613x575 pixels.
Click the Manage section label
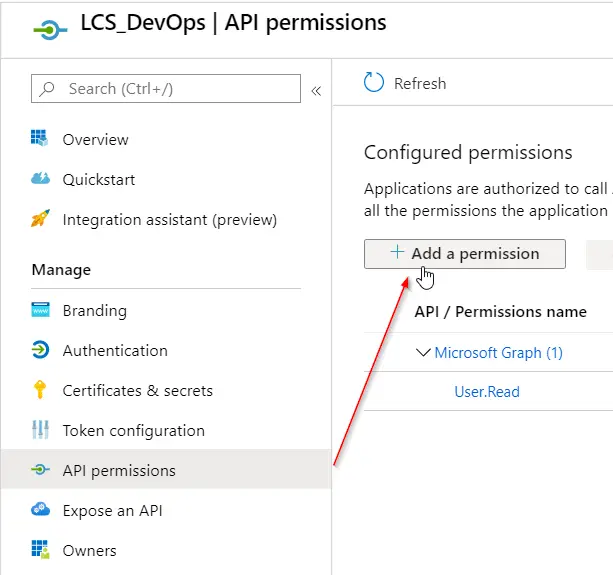(61, 270)
